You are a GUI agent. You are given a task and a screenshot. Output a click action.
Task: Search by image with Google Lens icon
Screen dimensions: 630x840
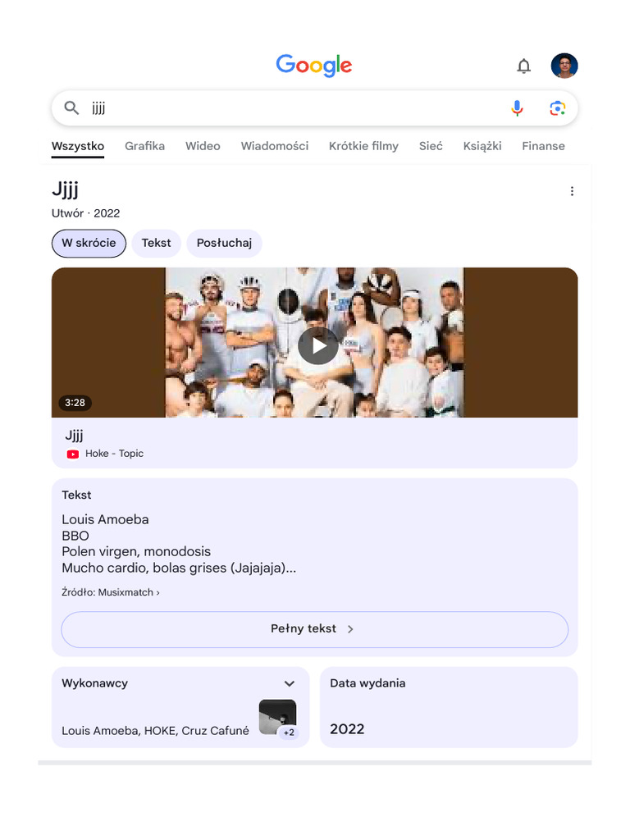point(557,108)
